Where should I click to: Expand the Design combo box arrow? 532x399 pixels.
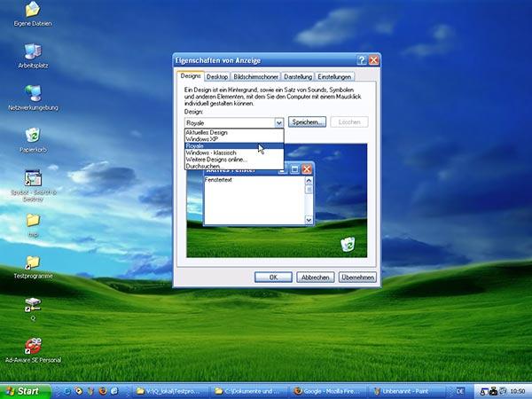278,122
